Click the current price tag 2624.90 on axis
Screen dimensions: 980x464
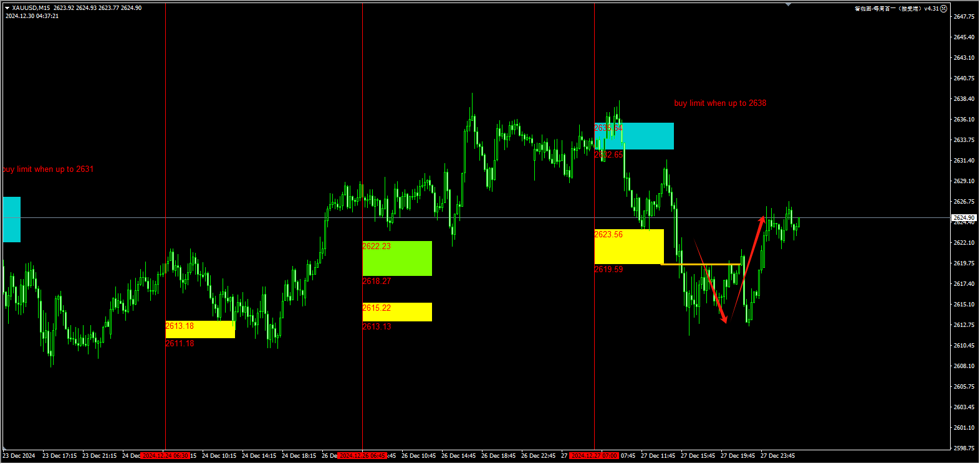[x=964, y=218]
